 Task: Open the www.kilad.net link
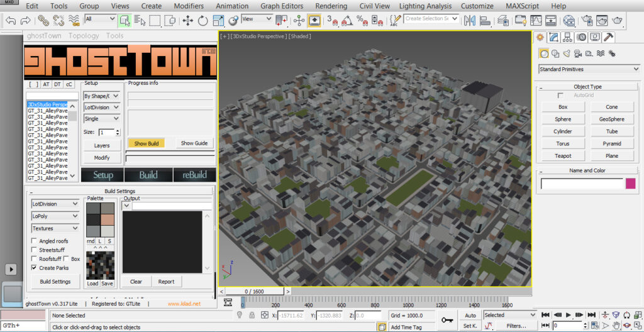coord(184,304)
